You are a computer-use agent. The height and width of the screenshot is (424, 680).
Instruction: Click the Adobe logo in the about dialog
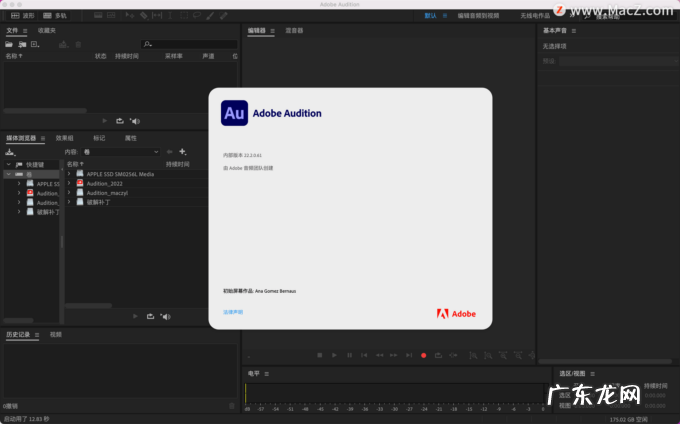coord(456,313)
